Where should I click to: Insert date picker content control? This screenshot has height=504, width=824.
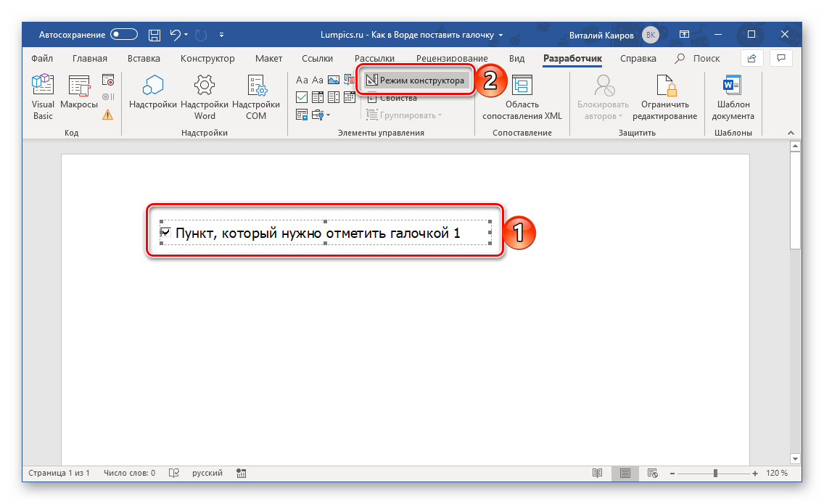[x=350, y=97]
